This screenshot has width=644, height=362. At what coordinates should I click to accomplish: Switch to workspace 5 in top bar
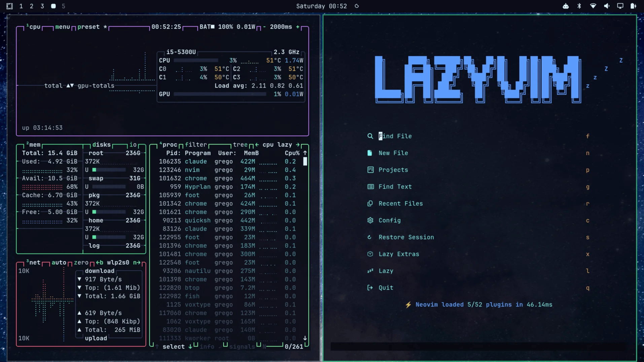pyautogui.click(x=64, y=6)
